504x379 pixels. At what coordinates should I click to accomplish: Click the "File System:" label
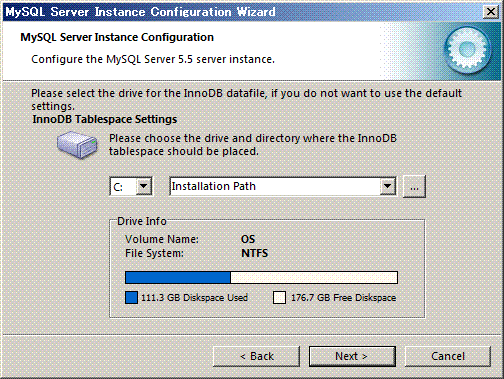tap(154, 253)
